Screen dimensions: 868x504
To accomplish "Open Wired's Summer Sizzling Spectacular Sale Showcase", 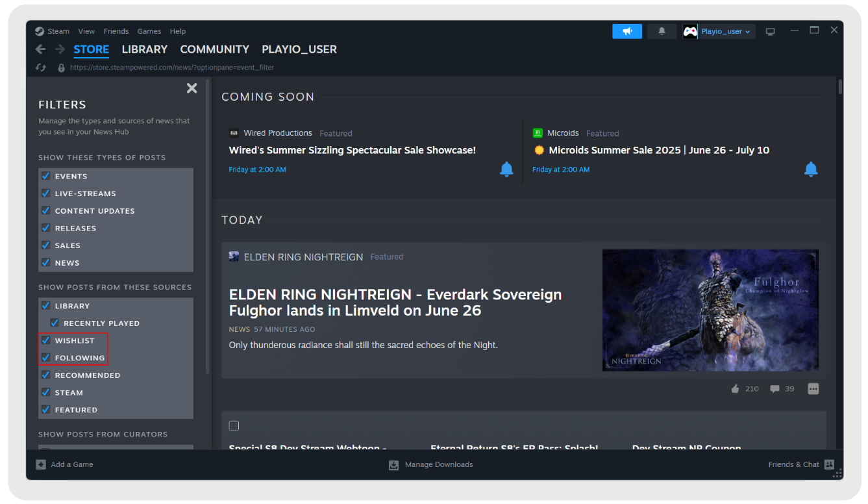I will coord(353,150).
